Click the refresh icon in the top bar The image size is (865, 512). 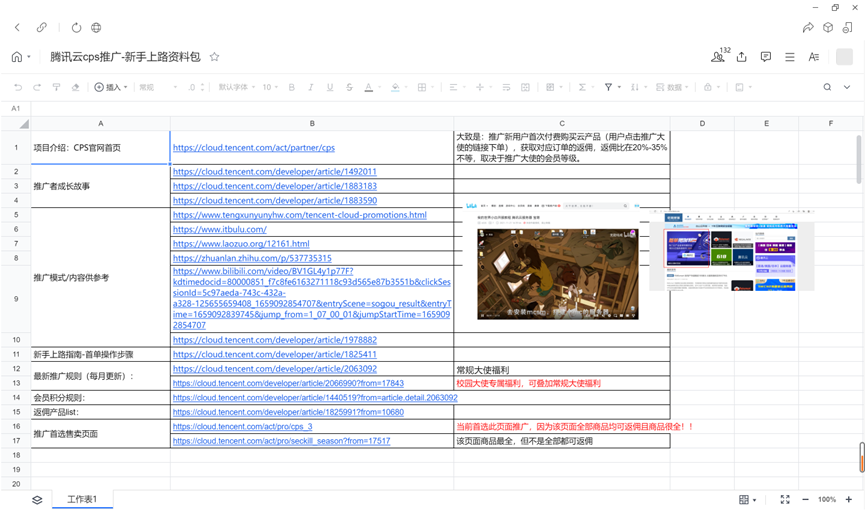click(76, 27)
